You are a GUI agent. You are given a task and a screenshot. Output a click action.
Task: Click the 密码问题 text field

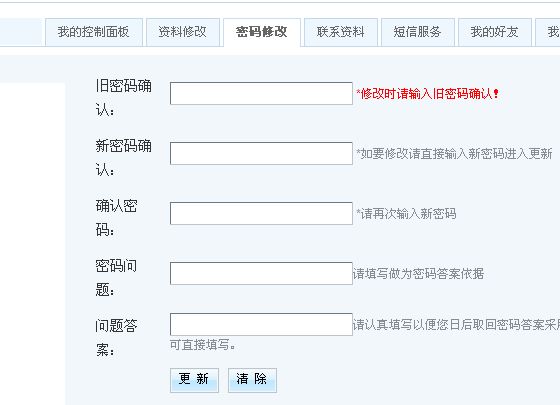(261, 274)
